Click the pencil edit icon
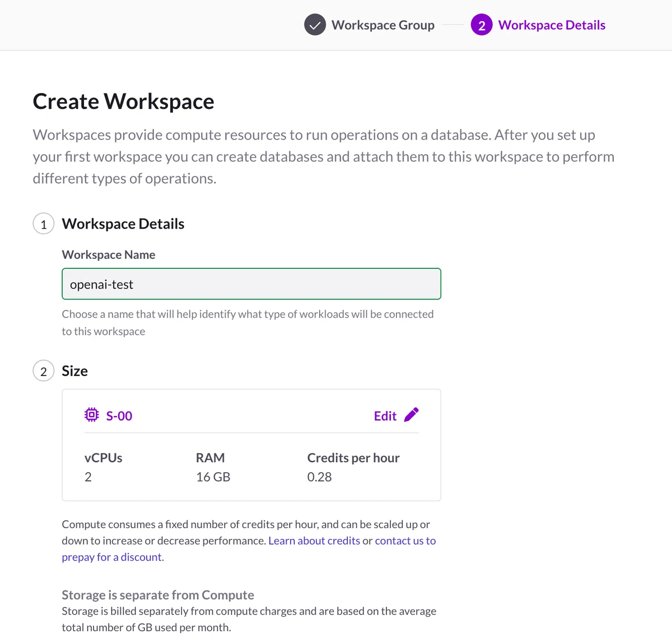 pos(411,415)
